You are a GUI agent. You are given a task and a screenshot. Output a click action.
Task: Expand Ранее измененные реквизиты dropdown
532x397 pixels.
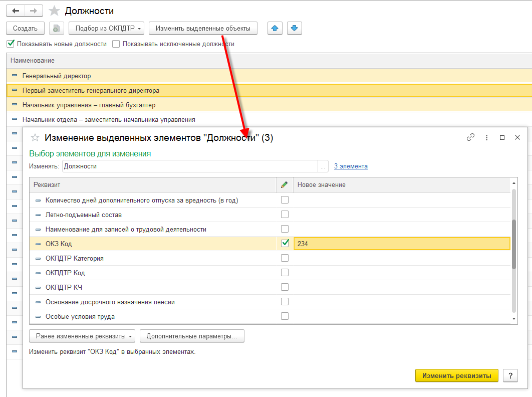tap(83, 335)
